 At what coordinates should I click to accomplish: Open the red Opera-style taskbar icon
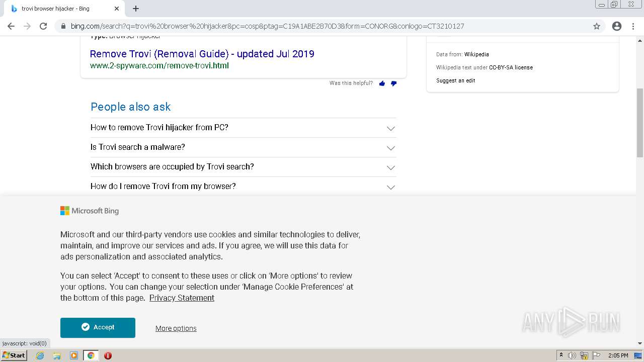point(108,355)
